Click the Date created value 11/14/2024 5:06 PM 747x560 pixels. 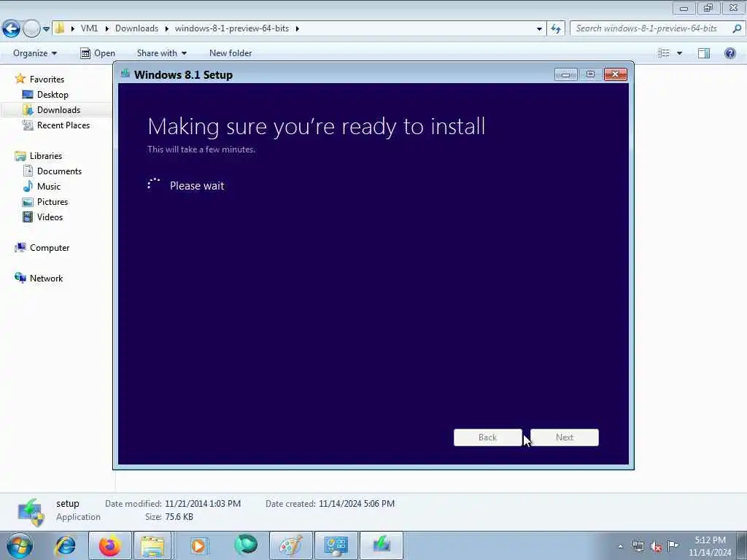coord(356,504)
